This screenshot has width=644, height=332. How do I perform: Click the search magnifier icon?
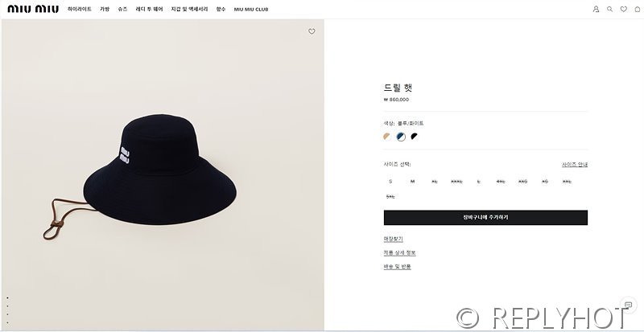pyautogui.click(x=609, y=9)
